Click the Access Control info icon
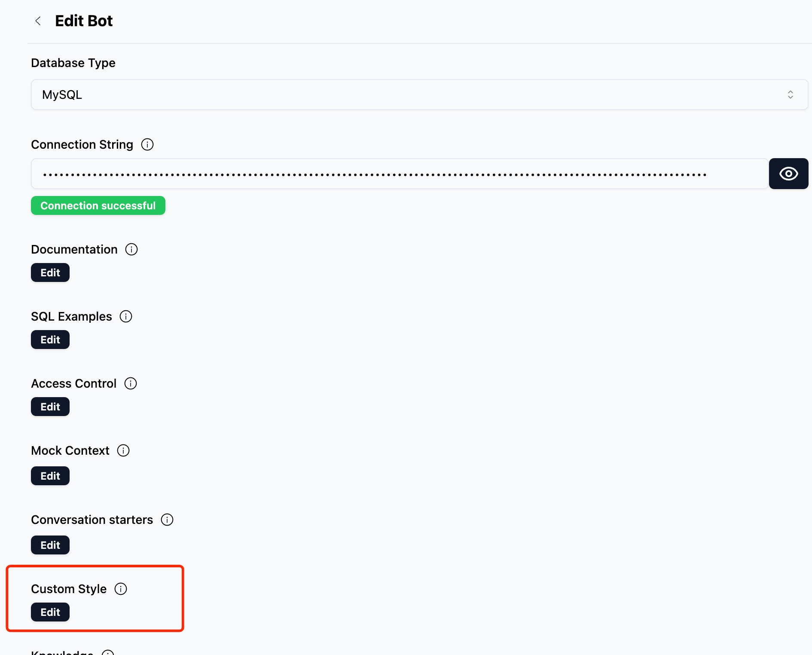This screenshot has width=812, height=655. click(x=130, y=383)
